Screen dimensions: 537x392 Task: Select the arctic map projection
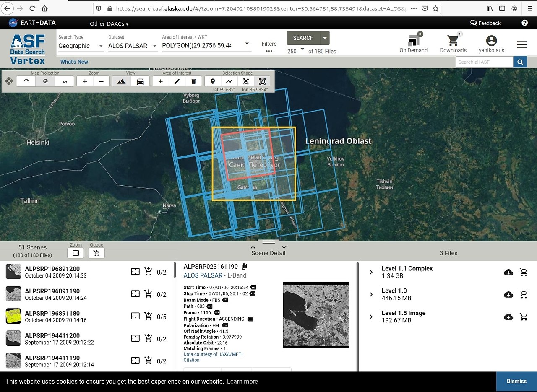[26, 81]
